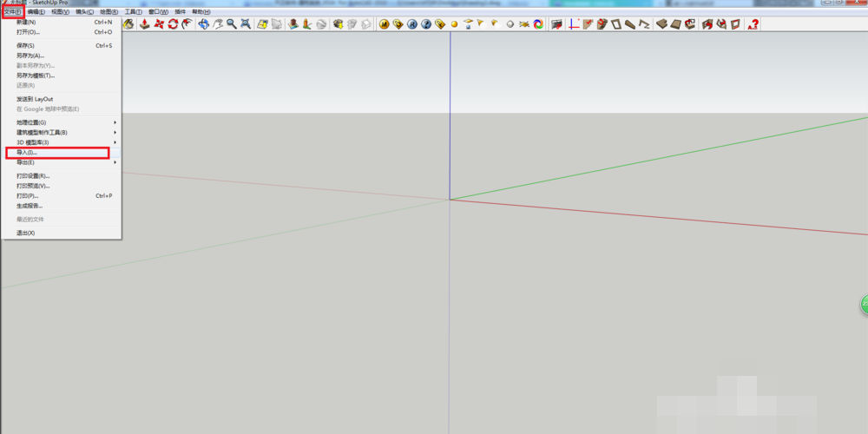Click the Preview Model in Google Earth icon

[321, 23]
